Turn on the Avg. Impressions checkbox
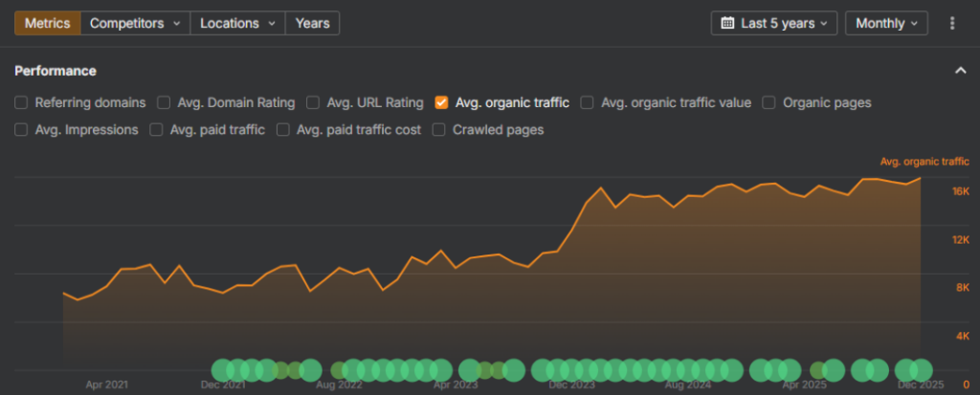This screenshot has width=980, height=395. point(21,129)
